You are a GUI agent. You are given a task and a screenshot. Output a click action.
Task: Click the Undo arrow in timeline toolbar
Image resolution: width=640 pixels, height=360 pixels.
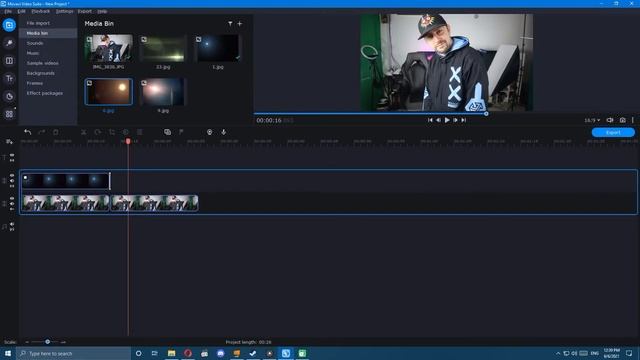27,132
